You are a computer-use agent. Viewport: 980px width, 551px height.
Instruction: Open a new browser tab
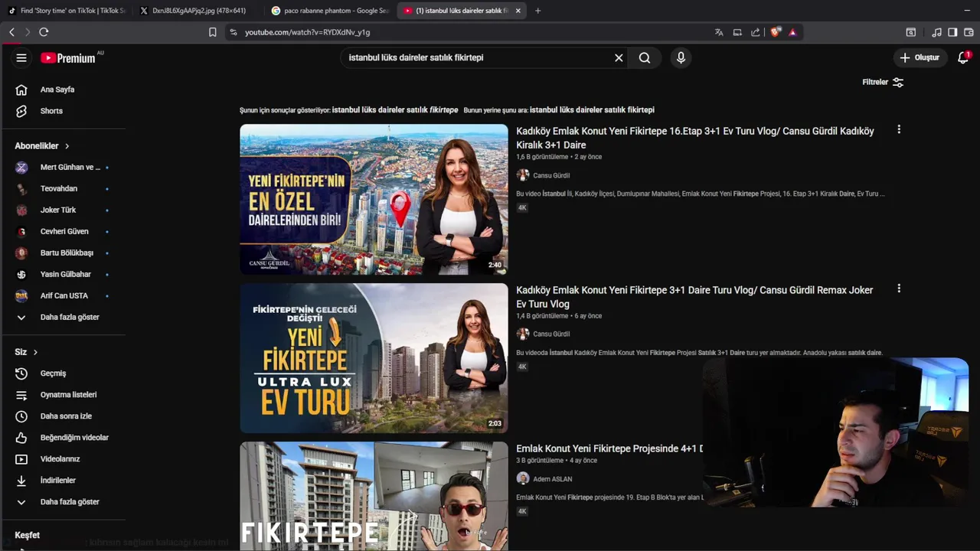[x=537, y=11]
